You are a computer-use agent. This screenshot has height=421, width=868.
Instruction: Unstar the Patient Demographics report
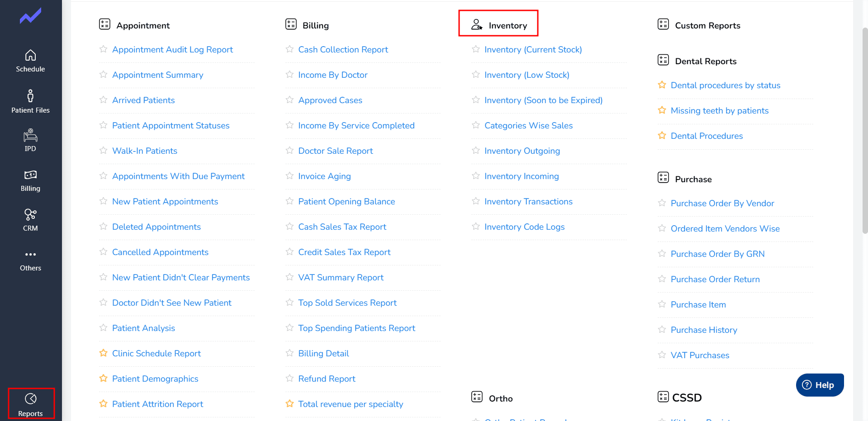[103, 378]
